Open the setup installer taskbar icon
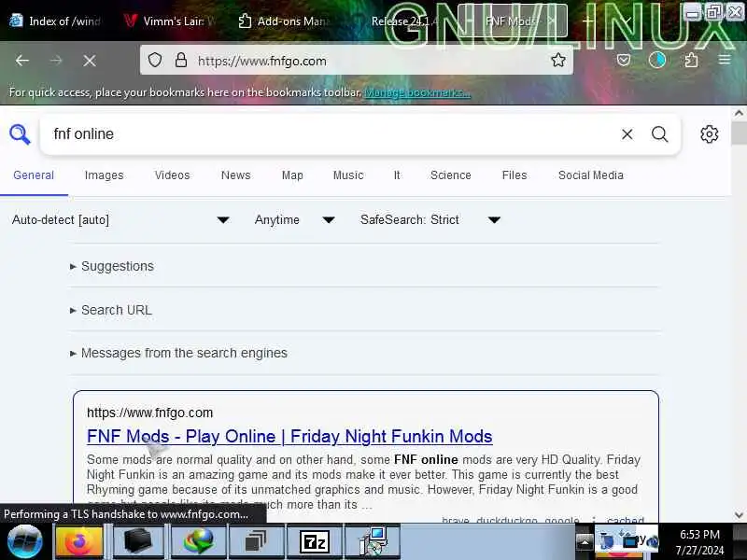The width and height of the screenshot is (747, 560). (x=373, y=542)
